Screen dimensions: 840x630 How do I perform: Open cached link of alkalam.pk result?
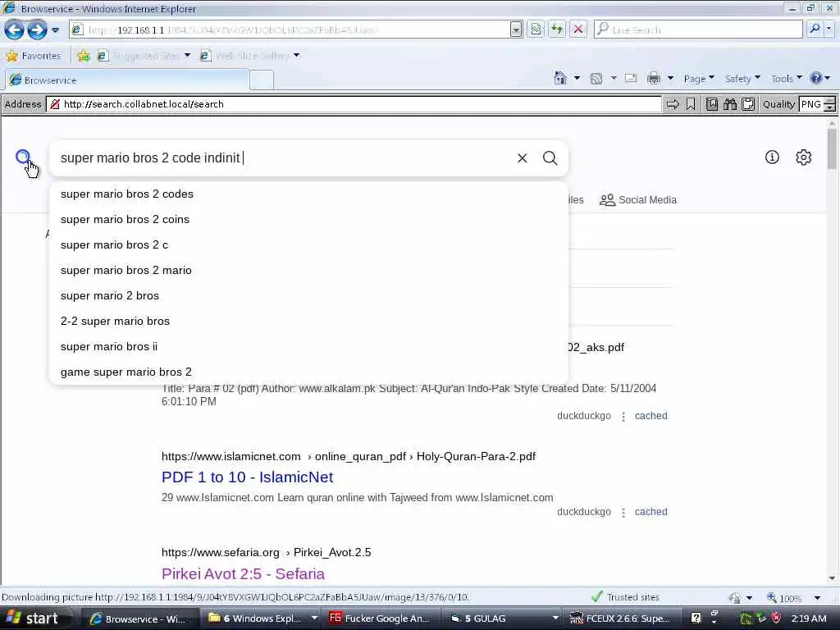tap(651, 416)
